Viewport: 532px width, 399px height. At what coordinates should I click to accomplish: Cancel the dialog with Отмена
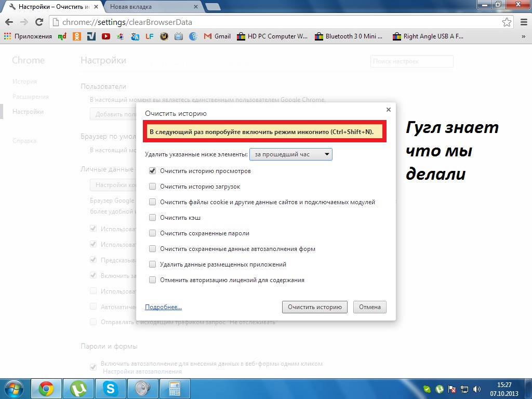pyautogui.click(x=370, y=307)
